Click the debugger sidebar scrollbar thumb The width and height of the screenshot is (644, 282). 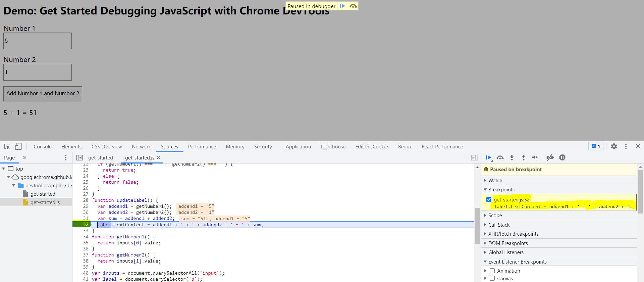tap(640, 191)
